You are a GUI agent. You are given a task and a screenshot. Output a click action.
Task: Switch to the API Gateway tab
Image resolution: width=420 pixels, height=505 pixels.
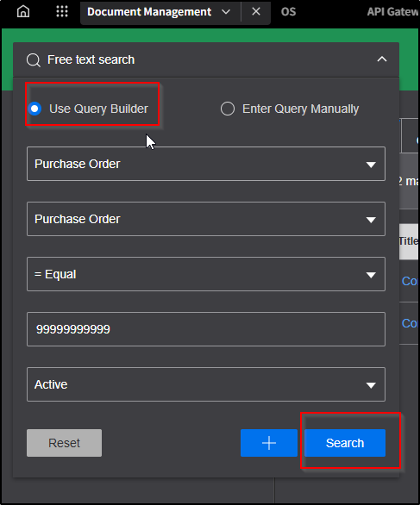393,12
